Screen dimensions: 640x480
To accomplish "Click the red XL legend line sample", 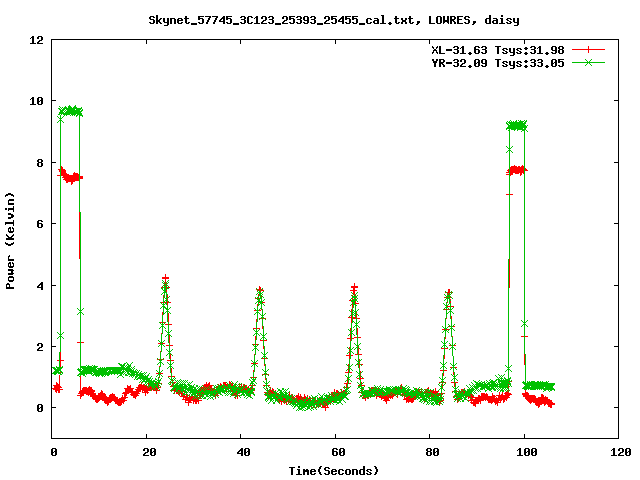I will (588, 50).
